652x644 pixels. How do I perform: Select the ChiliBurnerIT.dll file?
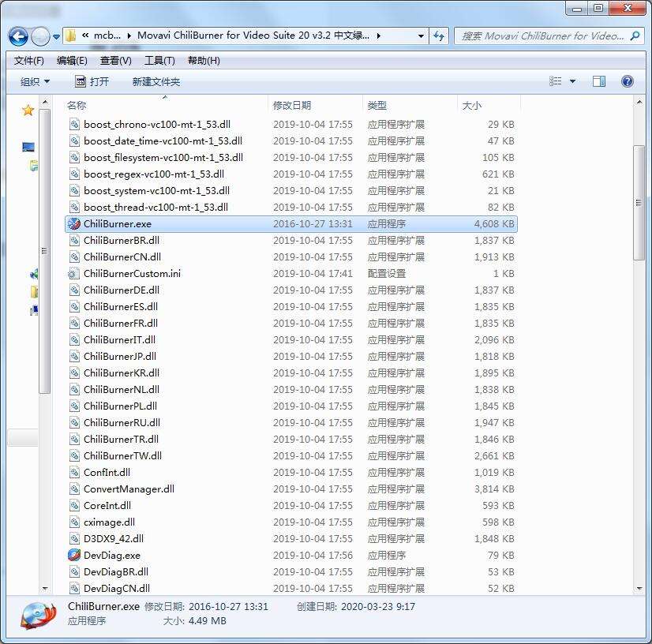tap(119, 339)
